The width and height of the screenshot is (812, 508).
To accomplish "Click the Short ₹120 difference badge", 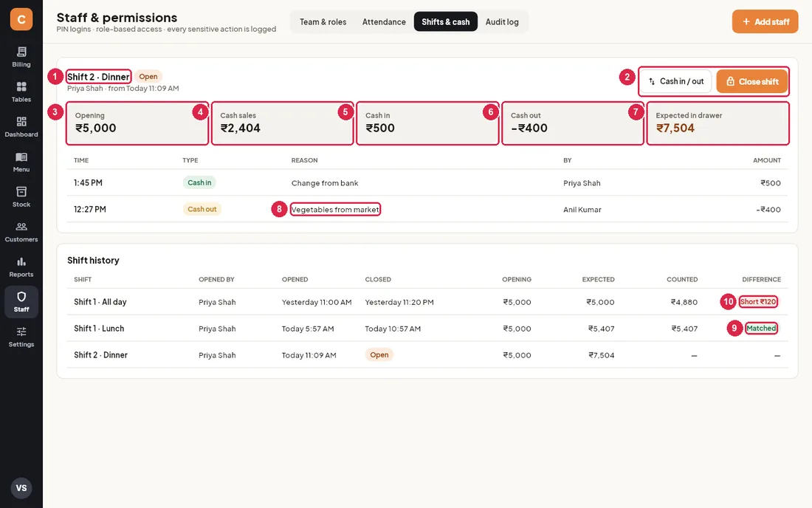I will [x=758, y=302].
